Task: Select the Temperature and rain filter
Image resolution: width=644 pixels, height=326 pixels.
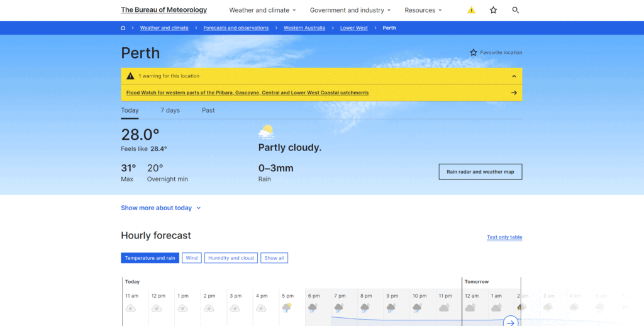Action: pos(150,258)
